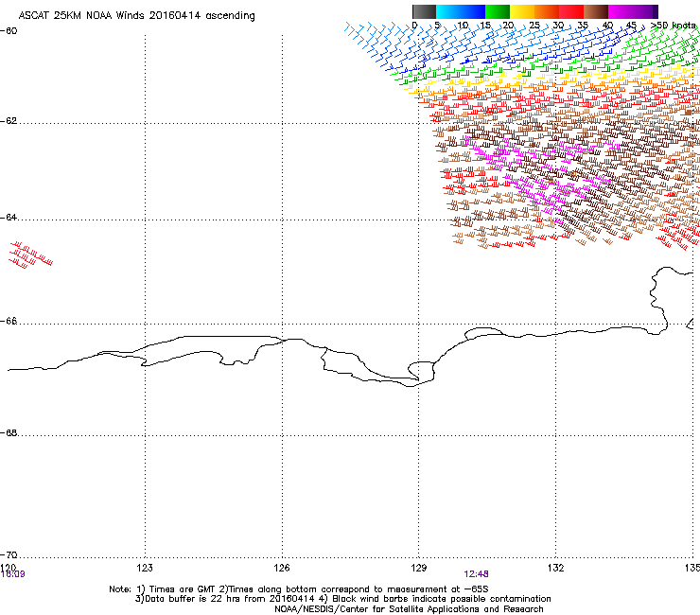Click the yellow 20-25 knots legend segment

coord(522,11)
